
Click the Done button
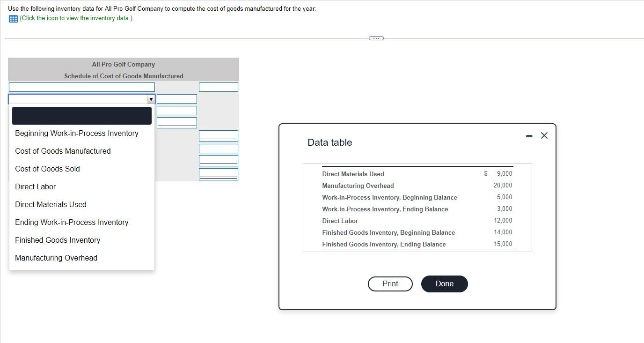tap(444, 283)
